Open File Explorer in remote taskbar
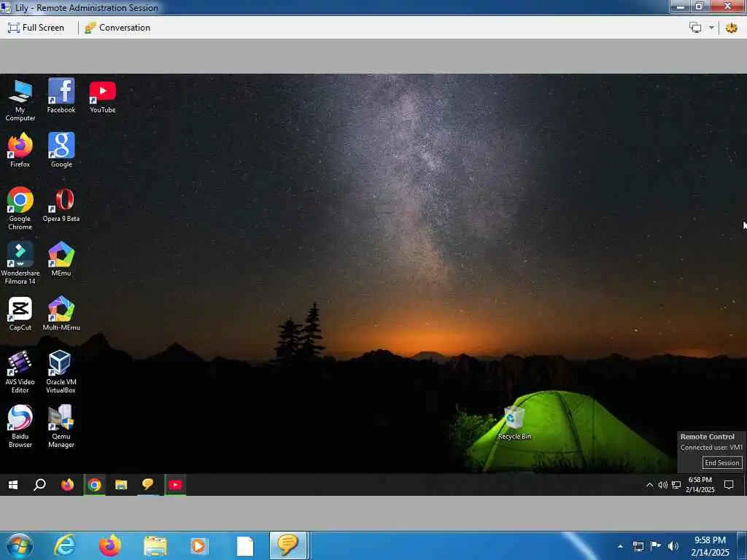 121,485
